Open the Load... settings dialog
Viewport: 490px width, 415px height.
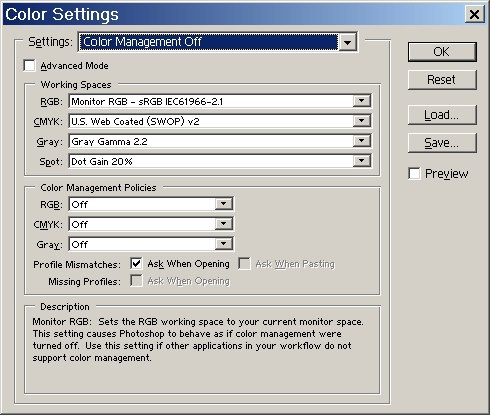click(x=442, y=115)
